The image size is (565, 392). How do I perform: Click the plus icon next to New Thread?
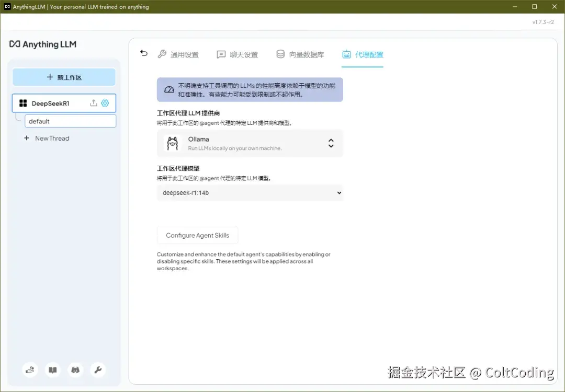[27, 138]
